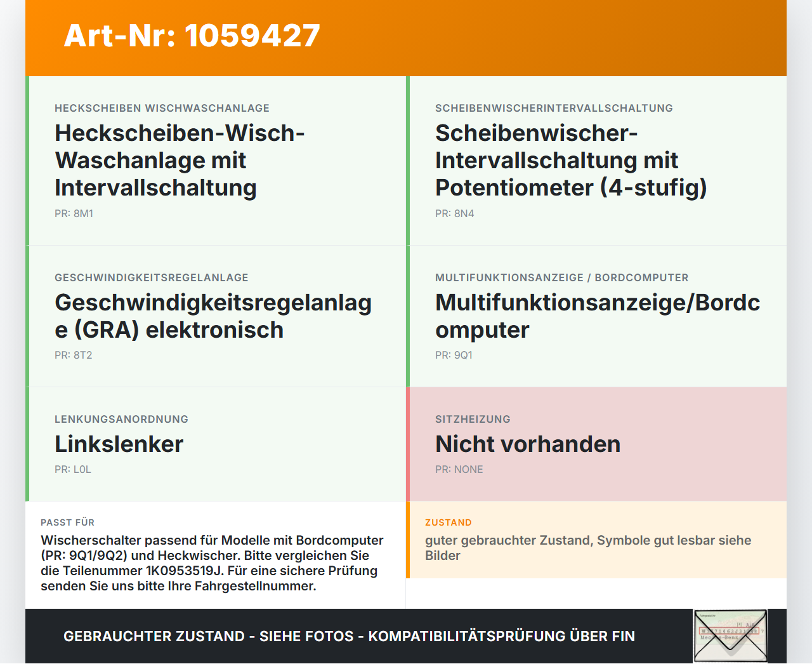Click the Art-Nr: 1059427 header title
Image resolution: width=812 pixels, height=664 pixels.
point(192,36)
